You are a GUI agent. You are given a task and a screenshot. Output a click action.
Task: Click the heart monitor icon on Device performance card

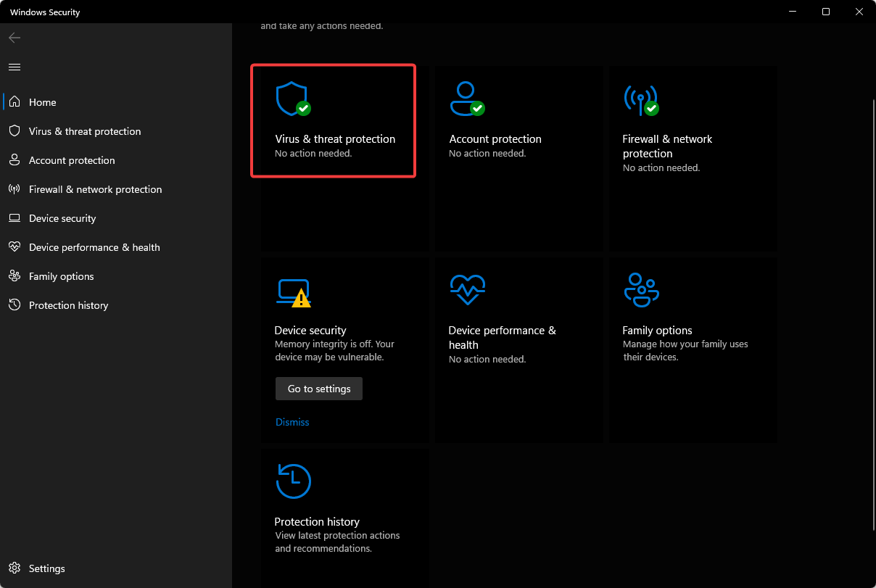click(x=467, y=289)
